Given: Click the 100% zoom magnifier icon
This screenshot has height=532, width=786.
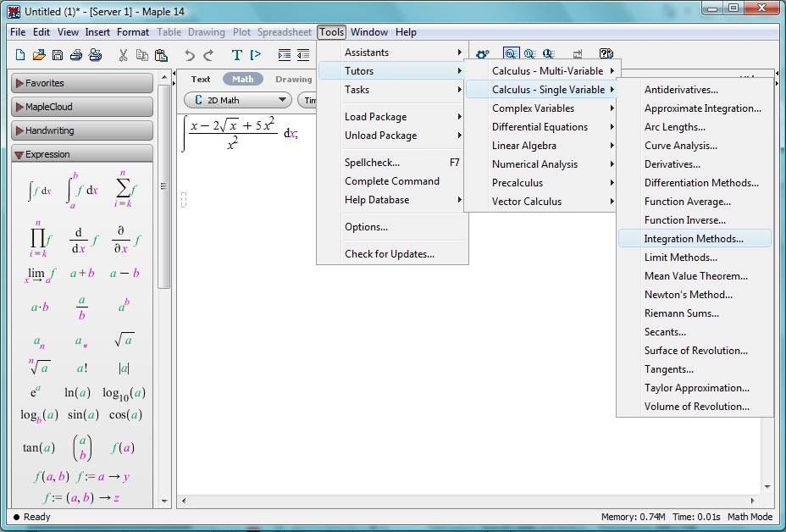Looking at the screenshot, I should click(x=512, y=54).
